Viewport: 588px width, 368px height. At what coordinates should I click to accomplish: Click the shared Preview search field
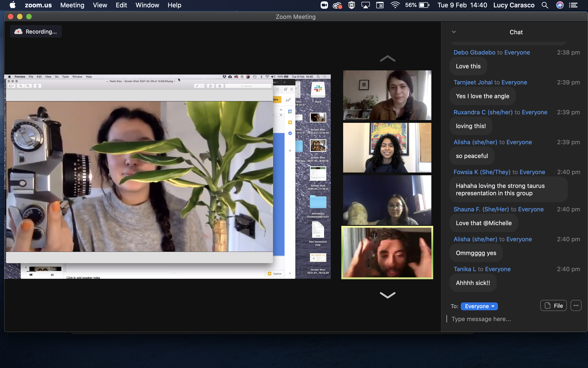248,86
